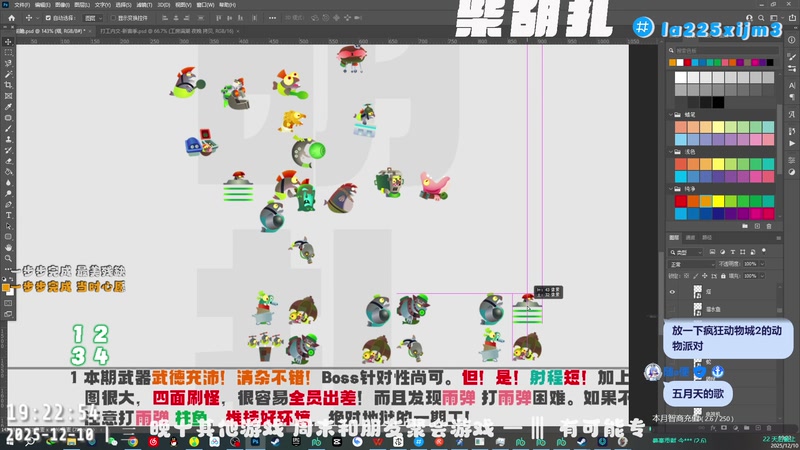Collapse the 浅色 swatch group
Image resolution: width=800 pixels, height=450 pixels.
pos(670,152)
